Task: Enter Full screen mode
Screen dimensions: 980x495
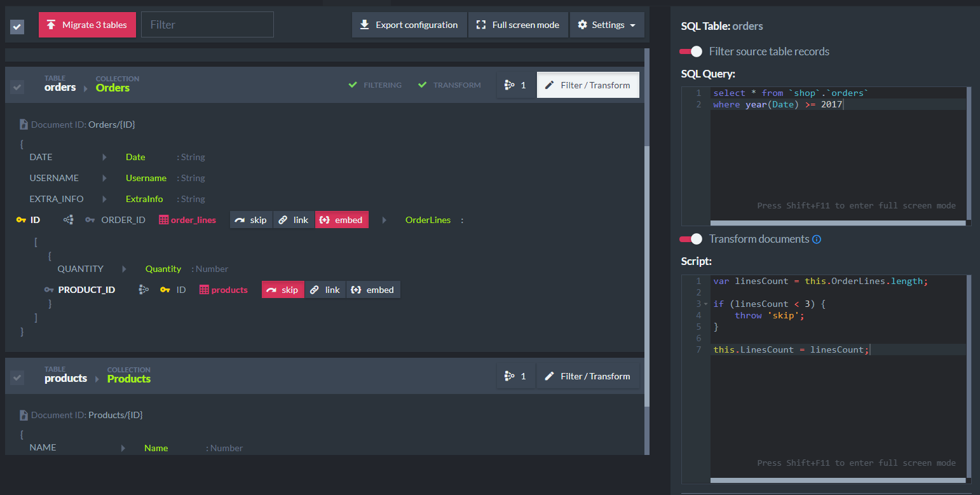Action: coord(518,25)
